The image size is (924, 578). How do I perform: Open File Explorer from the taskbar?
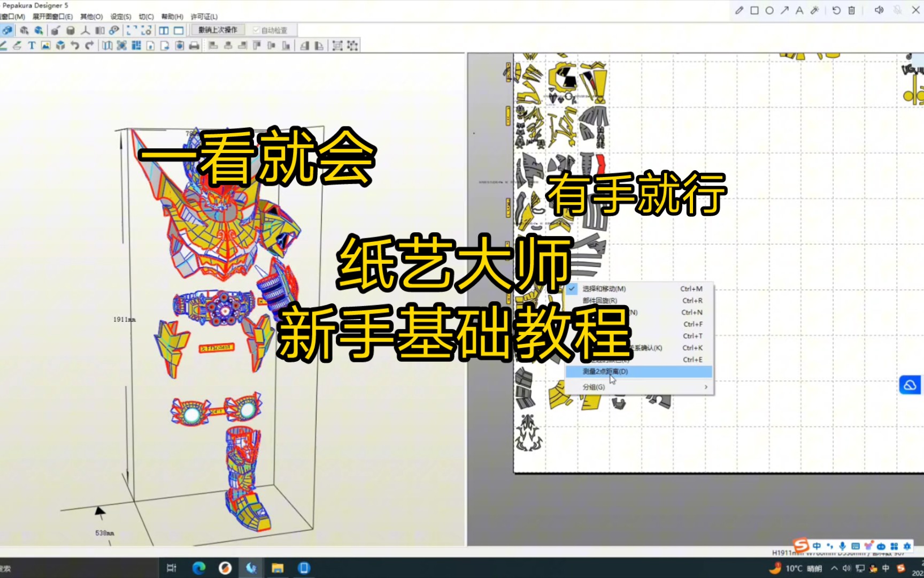278,568
